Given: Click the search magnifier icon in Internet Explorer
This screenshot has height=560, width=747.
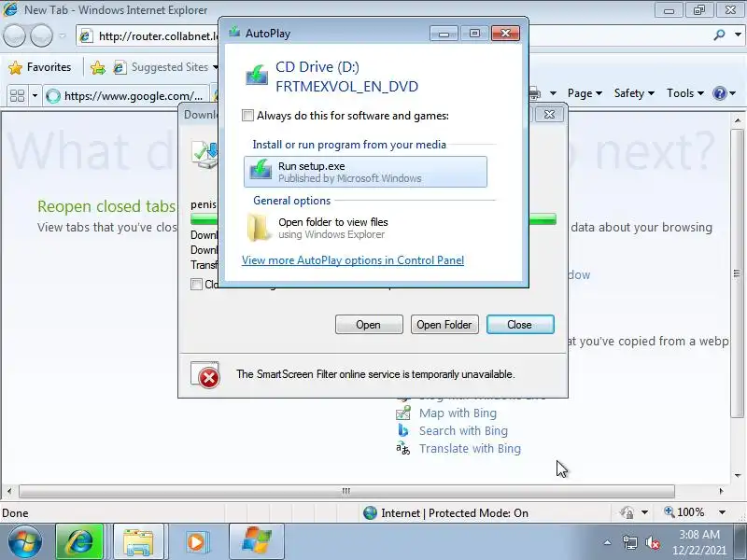Looking at the screenshot, I should point(719,35).
